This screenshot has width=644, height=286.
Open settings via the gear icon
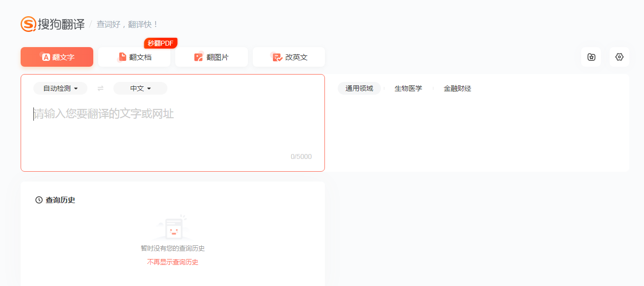619,57
